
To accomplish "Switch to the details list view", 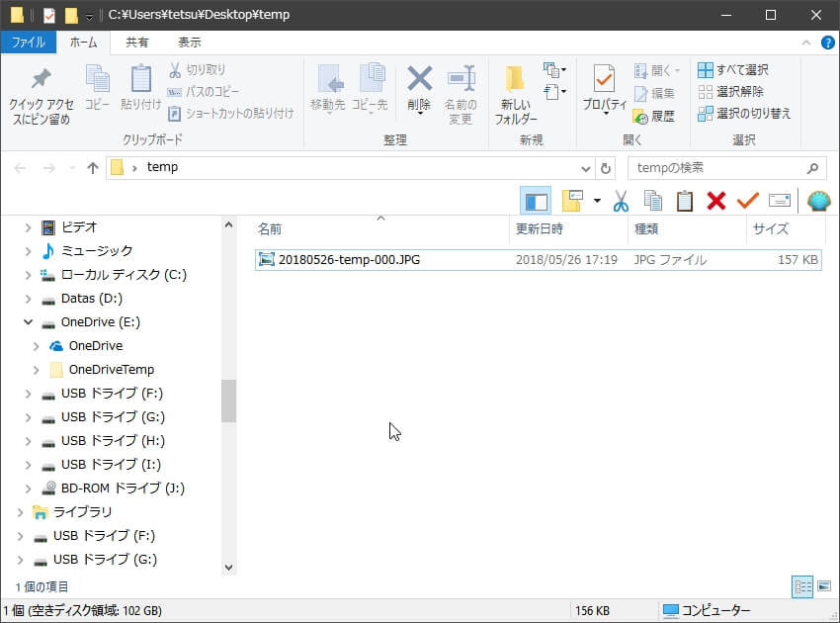I will [802, 587].
